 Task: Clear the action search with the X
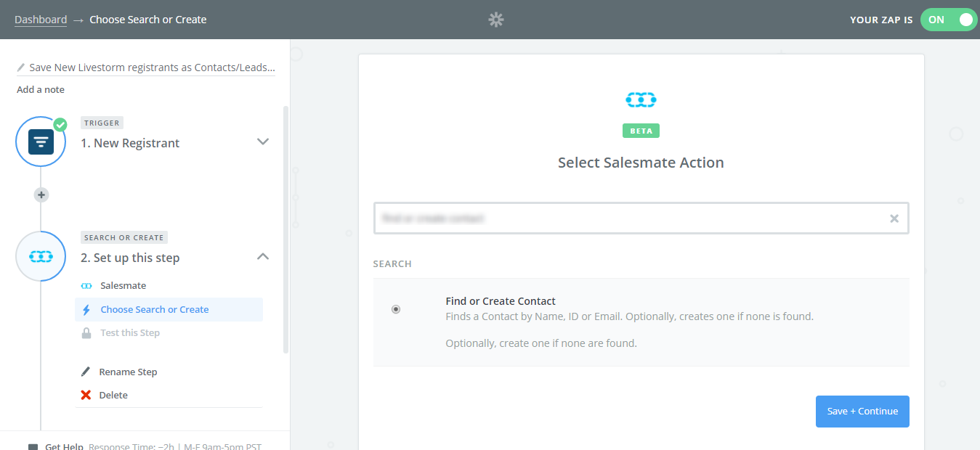coord(894,218)
